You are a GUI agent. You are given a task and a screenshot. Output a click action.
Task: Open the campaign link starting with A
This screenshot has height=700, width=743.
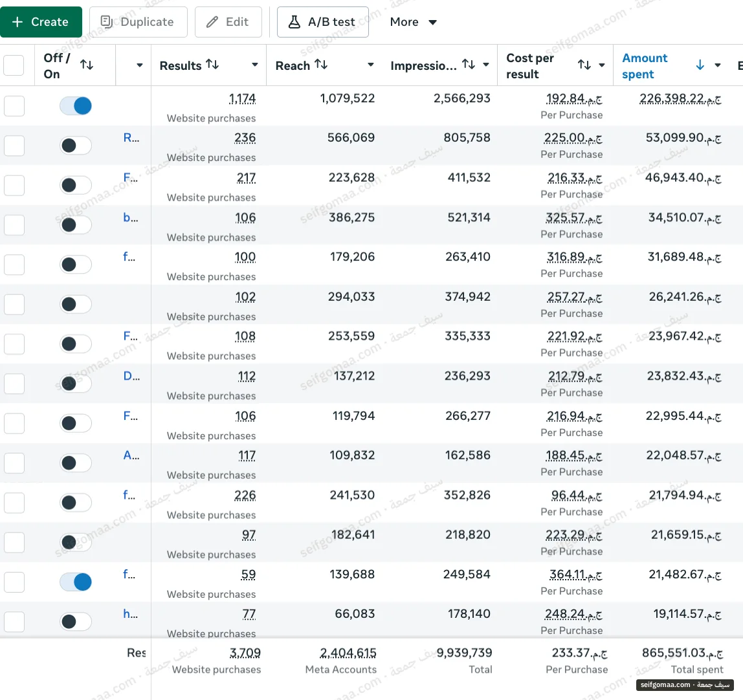pyautogui.click(x=131, y=455)
